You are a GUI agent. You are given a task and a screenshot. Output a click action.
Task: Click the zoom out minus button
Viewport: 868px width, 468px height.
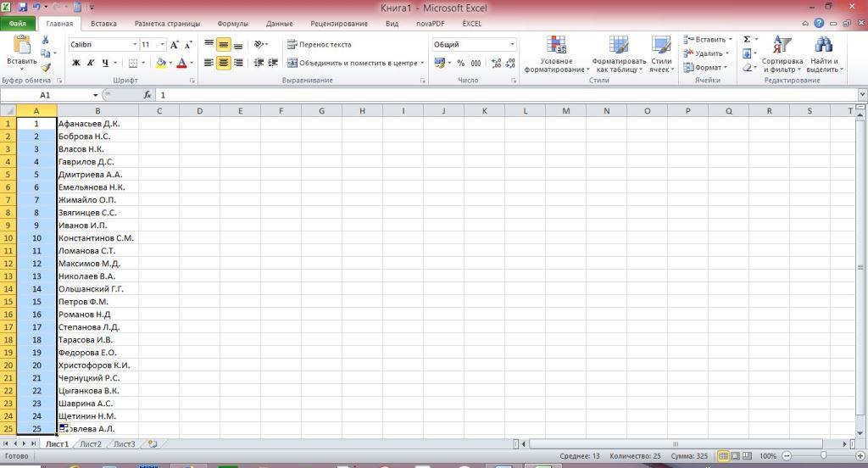[x=786, y=456]
